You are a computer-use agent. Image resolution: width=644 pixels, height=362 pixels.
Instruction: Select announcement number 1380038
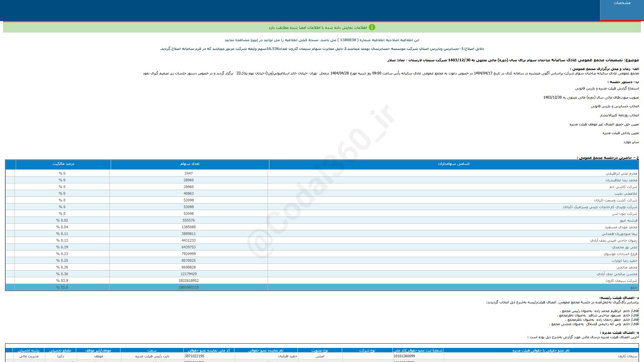[x=348, y=40]
